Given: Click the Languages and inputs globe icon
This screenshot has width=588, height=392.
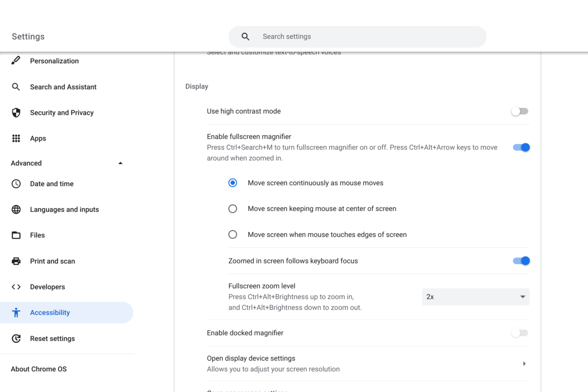Looking at the screenshot, I should click(16, 210).
